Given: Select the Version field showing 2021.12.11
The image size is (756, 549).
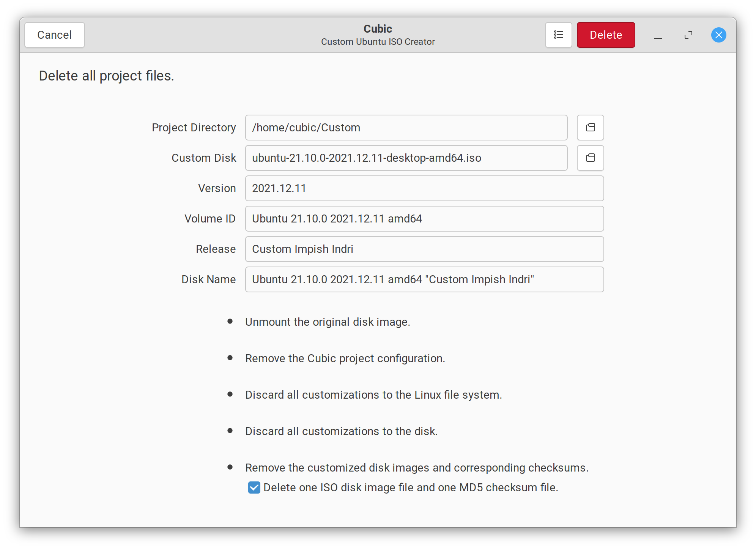Looking at the screenshot, I should (424, 188).
